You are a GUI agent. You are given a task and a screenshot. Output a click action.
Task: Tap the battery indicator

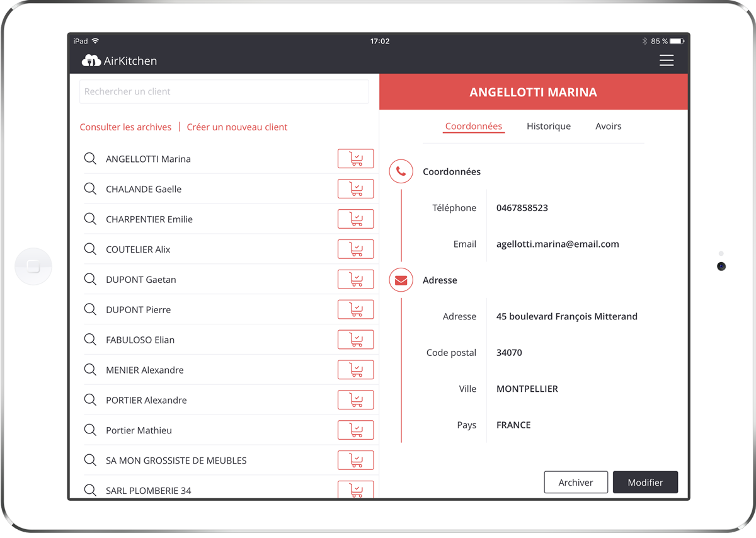coord(677,41)
